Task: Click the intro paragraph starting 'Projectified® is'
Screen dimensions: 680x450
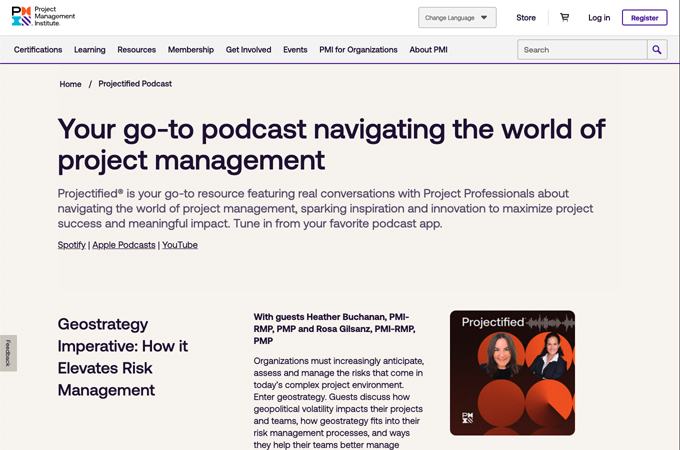Action: point(325,209)
